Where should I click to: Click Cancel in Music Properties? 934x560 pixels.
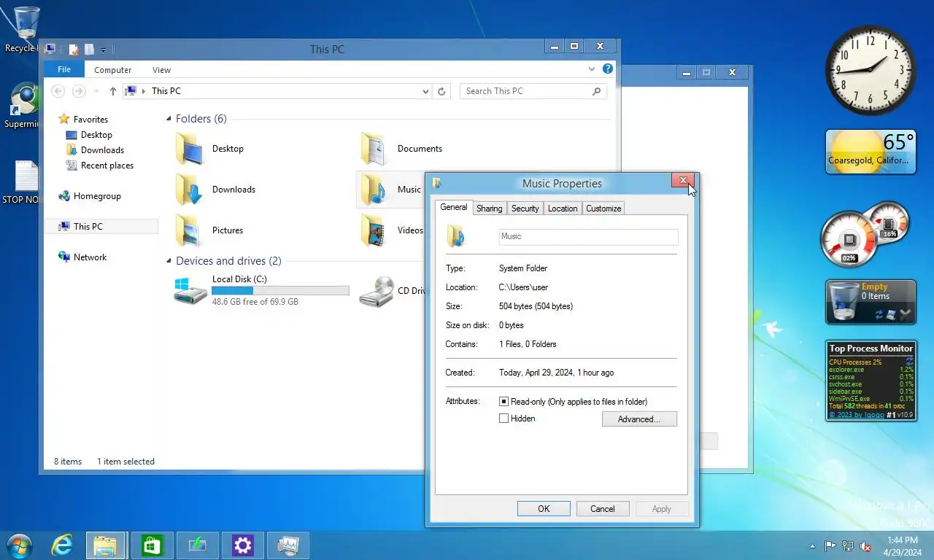tap(603, 509)
